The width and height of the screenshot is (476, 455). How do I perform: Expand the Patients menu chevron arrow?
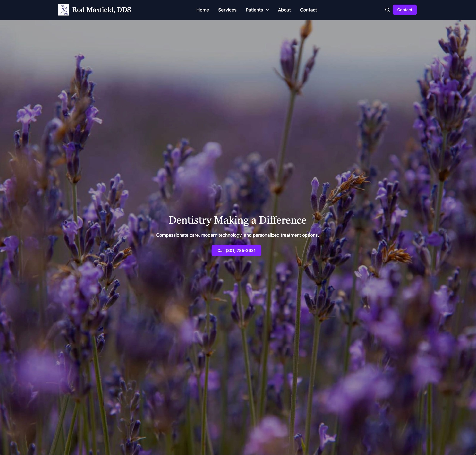(x=267, y=10)
